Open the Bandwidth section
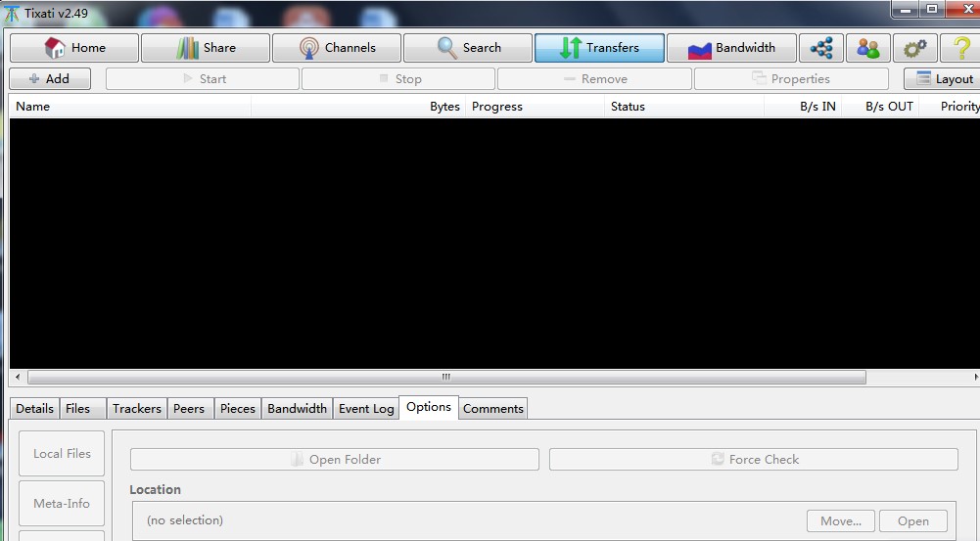The image size is (980, 541). point(731,48)
